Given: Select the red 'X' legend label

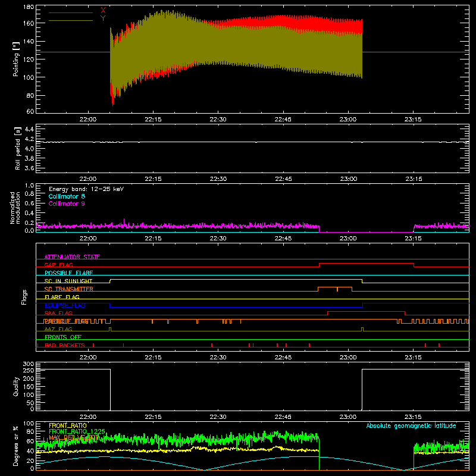Looking at the screenshot, I should [103, 11].
